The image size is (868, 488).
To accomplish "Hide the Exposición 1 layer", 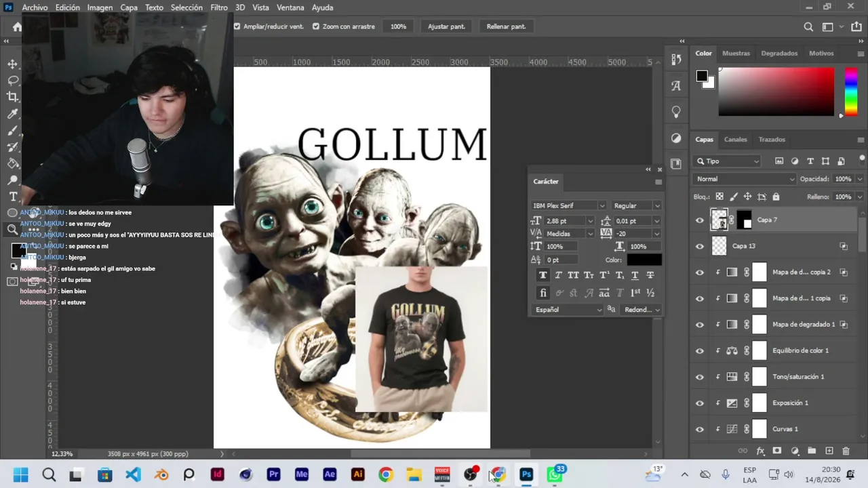I will point(700,403).
